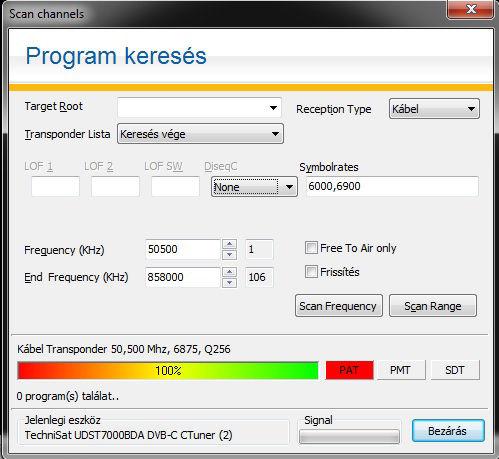This screenshot has width=499, height=459.
Task: Click the Scan Frequency button
Action: [x=339, y=306]
